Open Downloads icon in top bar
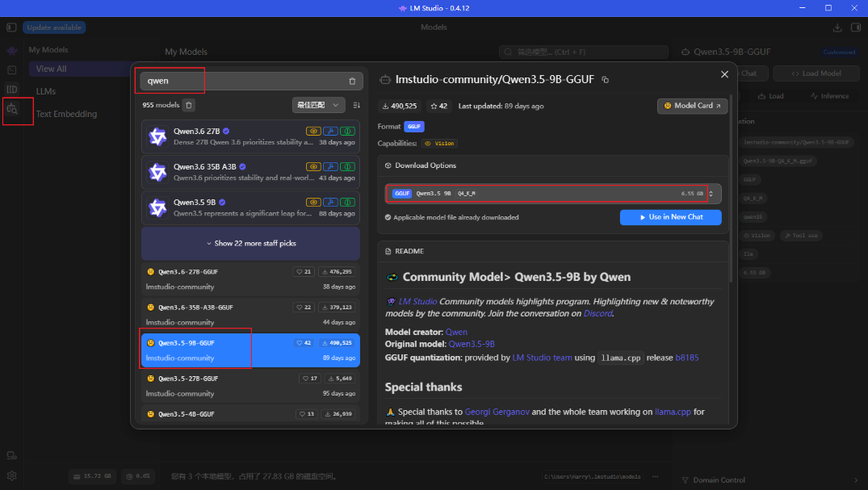Screen dimensions: 868x490 [x=837, y=27]
